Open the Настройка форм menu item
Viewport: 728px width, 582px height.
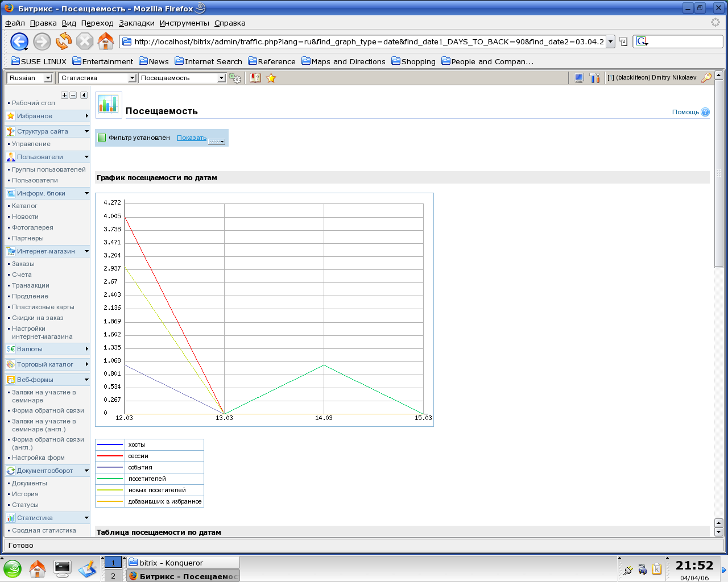click(x=39, y=458)
